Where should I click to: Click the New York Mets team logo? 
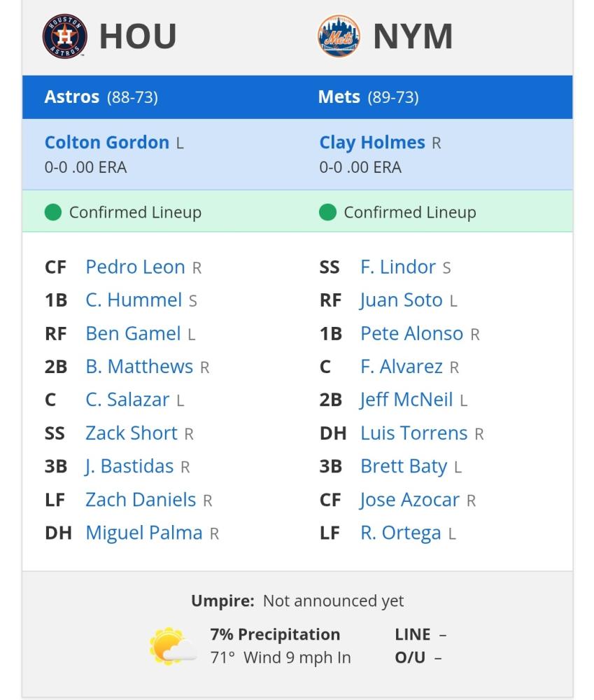point(339,36)
